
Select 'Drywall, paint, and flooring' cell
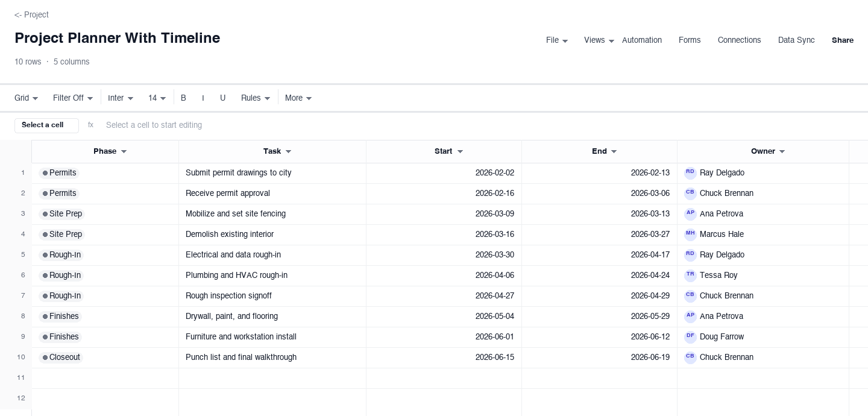coord(272,317)
